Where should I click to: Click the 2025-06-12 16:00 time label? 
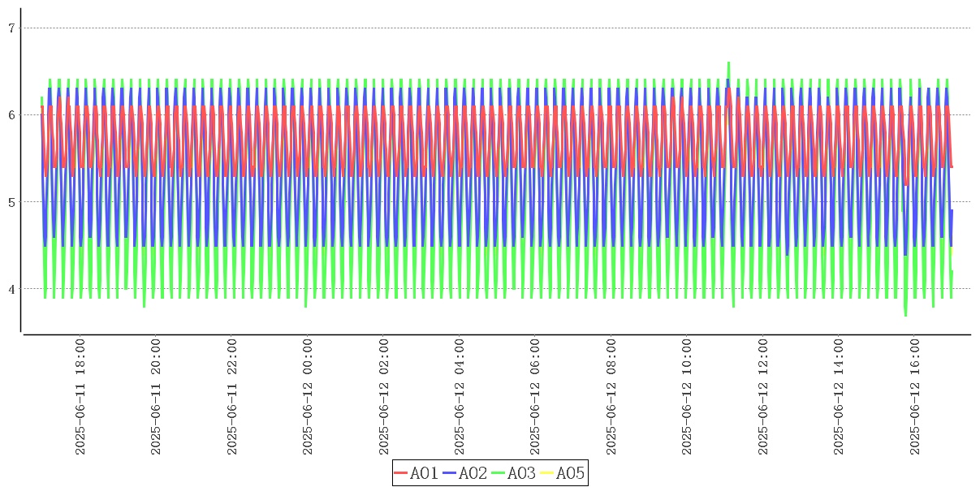(x=915, y=397)
